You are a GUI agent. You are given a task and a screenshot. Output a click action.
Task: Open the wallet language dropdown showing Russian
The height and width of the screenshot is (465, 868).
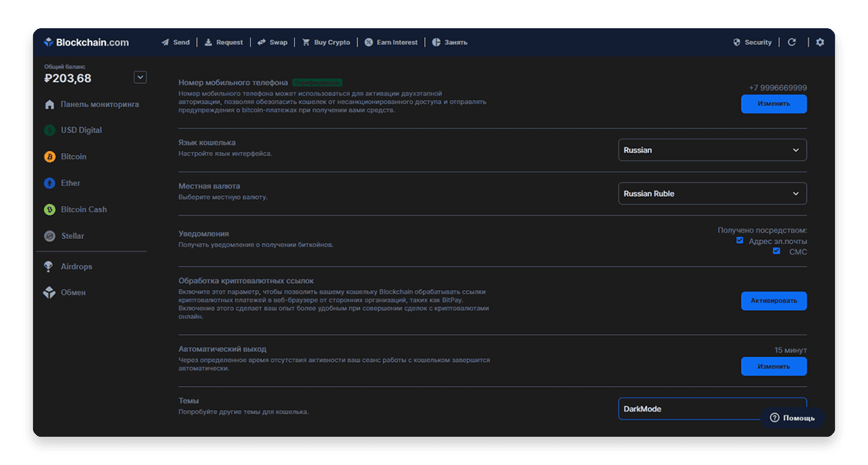point(712,150)
